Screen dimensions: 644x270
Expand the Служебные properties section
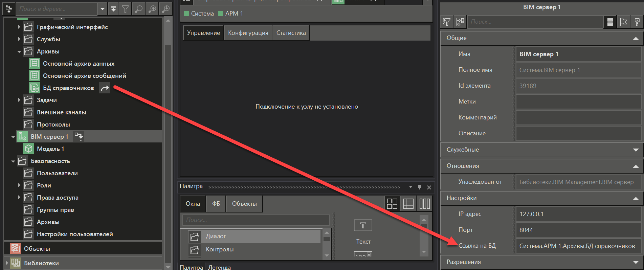(636, 150)
